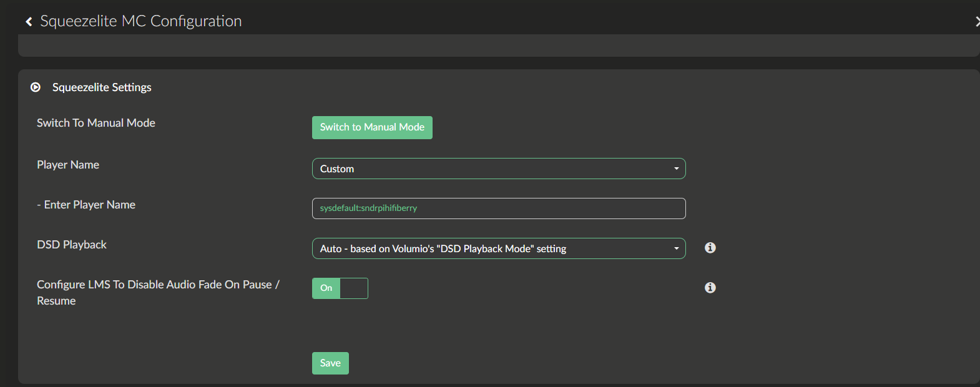Show info for Disable Audio Fade setting
The image size is (980, 387).
coord(710,288)
